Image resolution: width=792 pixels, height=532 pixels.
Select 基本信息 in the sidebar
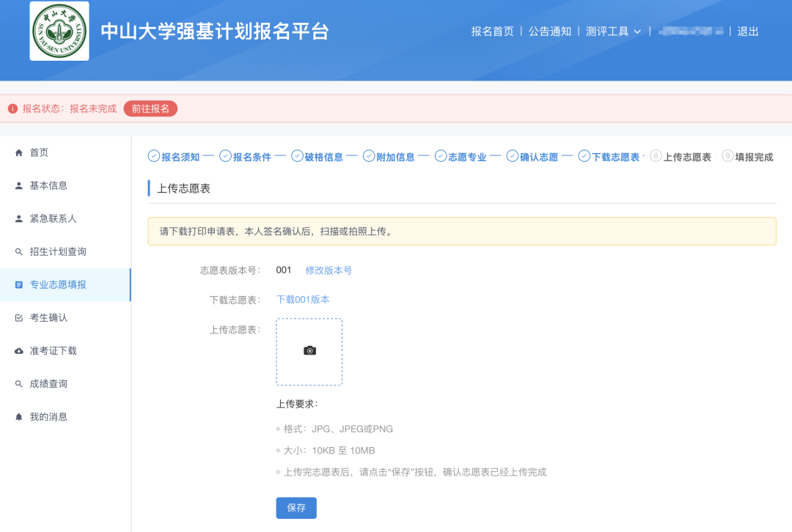coord(47,185)
